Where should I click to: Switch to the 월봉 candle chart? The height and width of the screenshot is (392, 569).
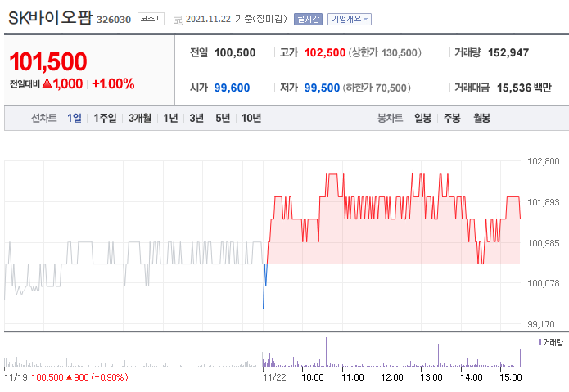[482, 118]
